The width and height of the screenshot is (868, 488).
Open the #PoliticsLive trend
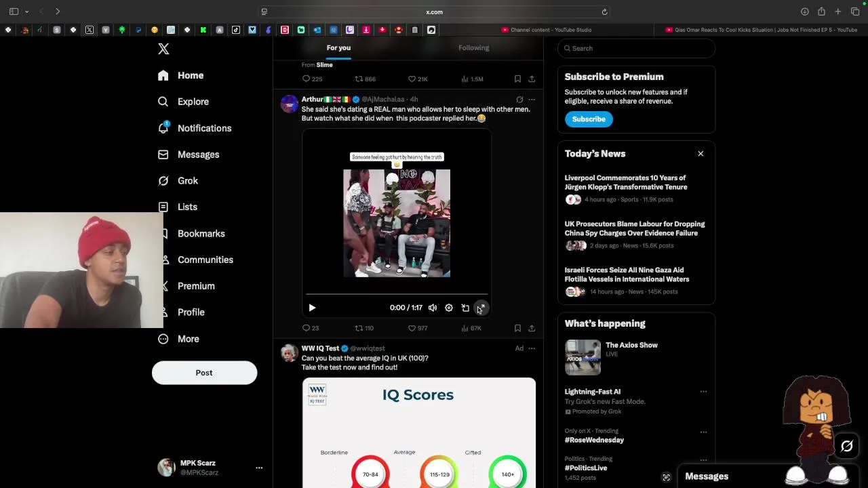point(586,468)
